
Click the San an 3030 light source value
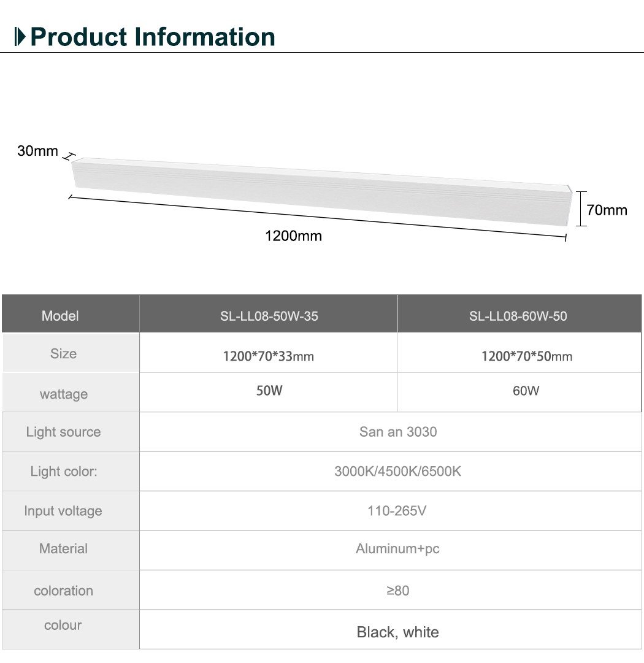[x=398, y=432]
